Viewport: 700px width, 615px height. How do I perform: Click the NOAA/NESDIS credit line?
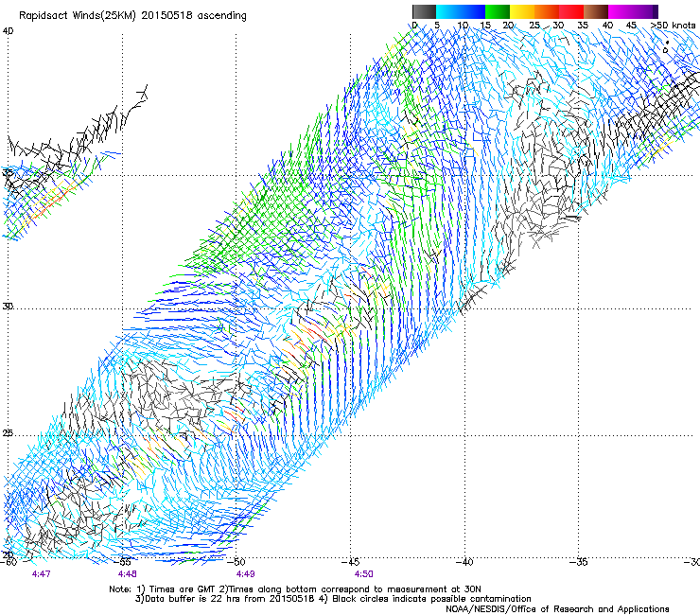point(557,609)
